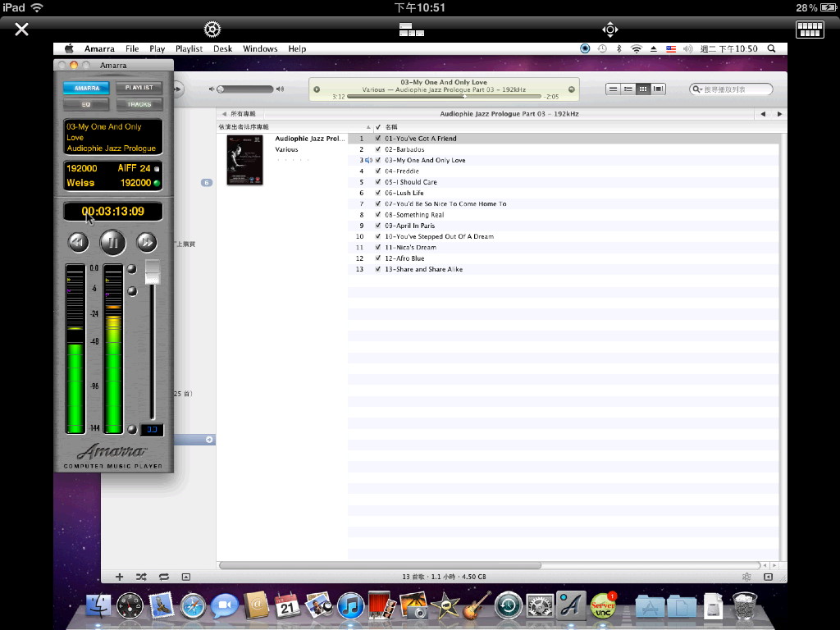Open the EQ button in Amarra
Image resolution: width=840 pixels, height=630 pixels.
tap(86, 104)
